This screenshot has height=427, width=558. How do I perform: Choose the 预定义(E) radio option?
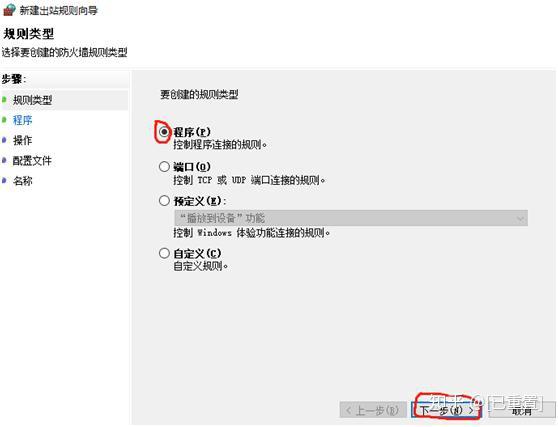tap(164, 201)
